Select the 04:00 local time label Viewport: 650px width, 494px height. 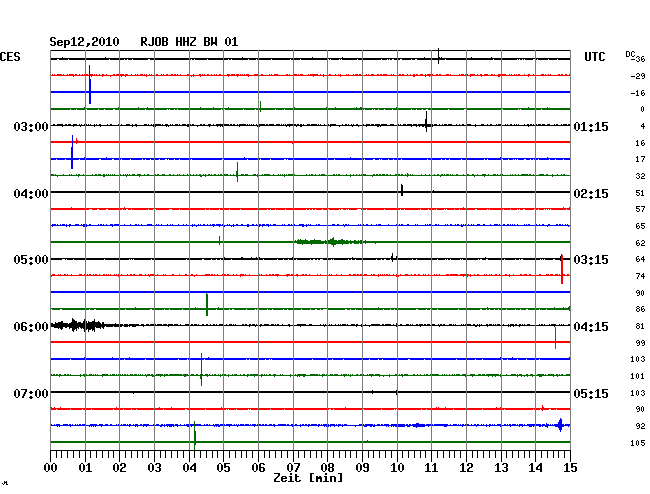tap(31, 194)
